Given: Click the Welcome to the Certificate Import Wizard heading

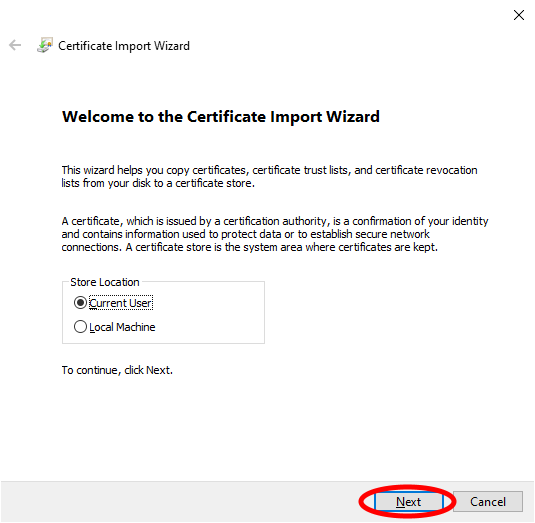Looking at the screenshot, I should 221,117.
